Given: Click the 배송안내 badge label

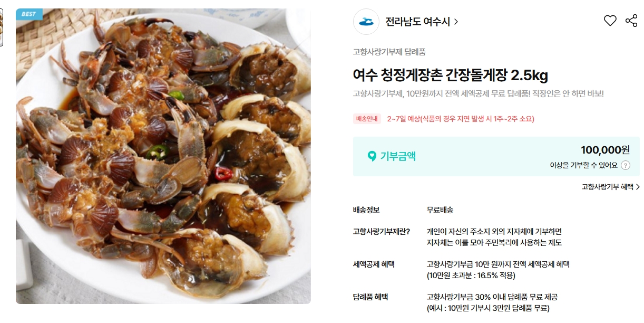Looking at the screenshot, I should point(367,119).
